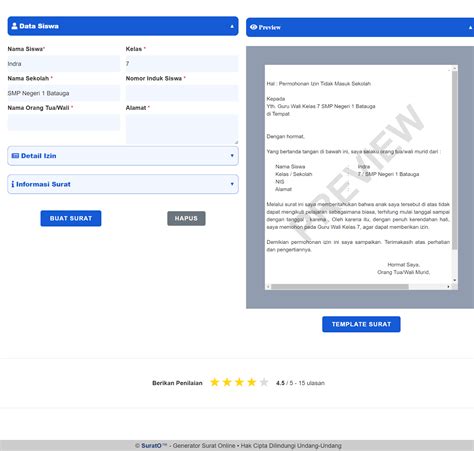Click the Data Siswa header title

[x=39, y=26]
